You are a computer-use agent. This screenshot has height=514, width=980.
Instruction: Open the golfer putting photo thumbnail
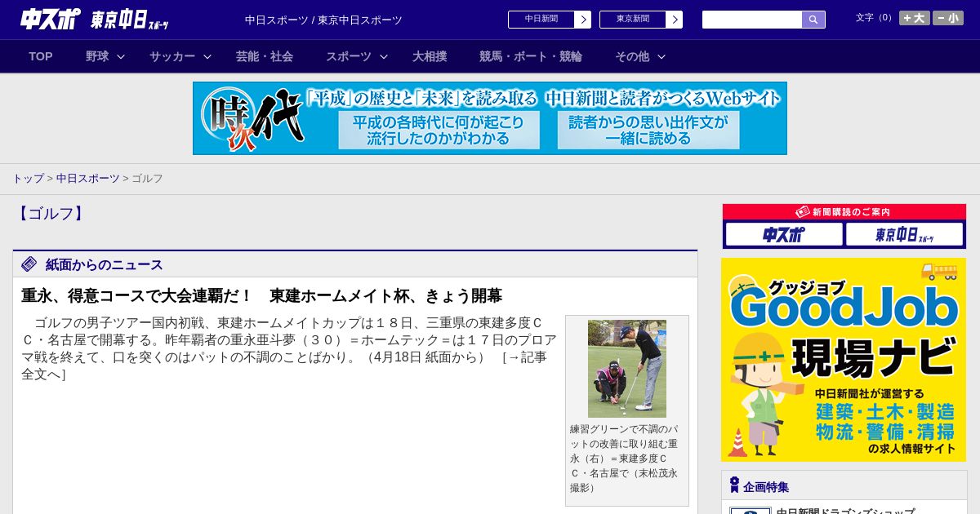pos(627,369)
